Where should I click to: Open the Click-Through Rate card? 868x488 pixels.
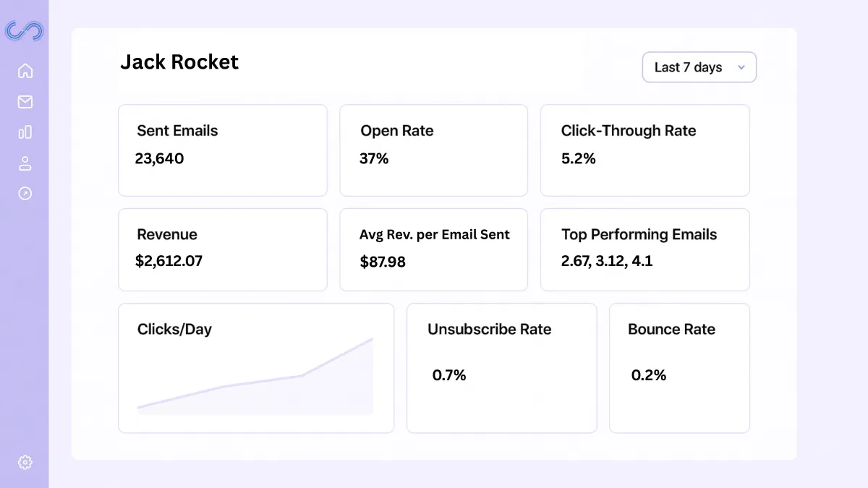644,150
